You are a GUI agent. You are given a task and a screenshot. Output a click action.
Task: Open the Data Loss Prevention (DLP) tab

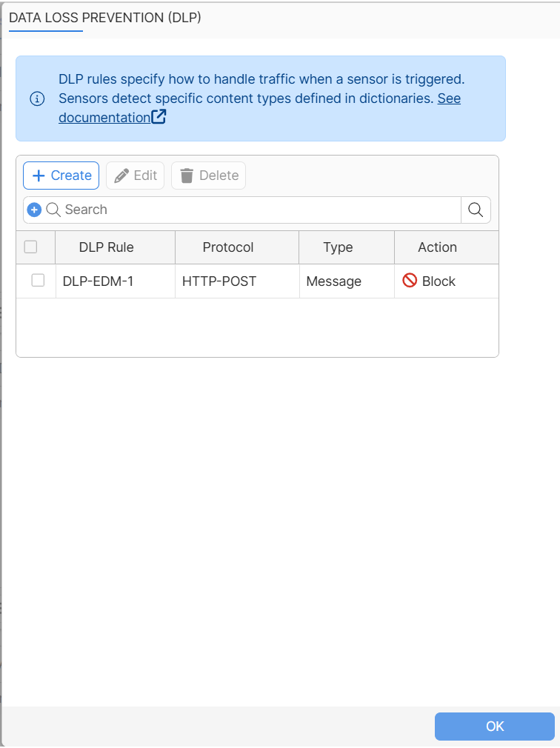click(105, 18)
